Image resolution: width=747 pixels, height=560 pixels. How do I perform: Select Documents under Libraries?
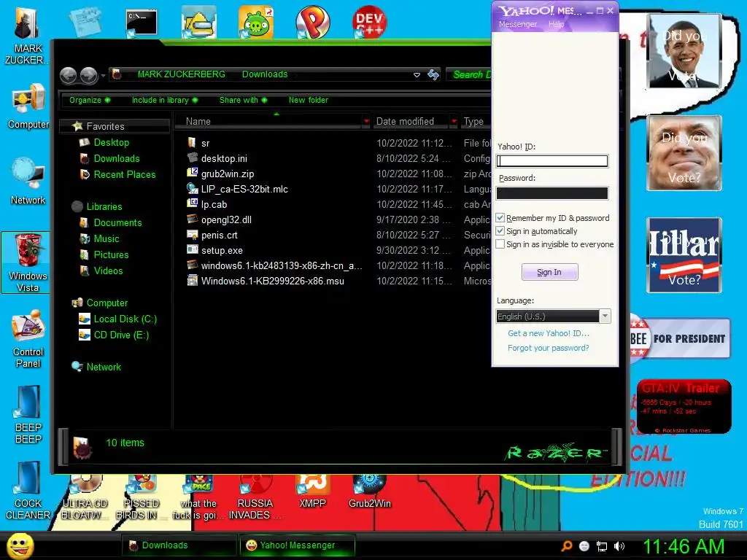(x=111, y=222)
